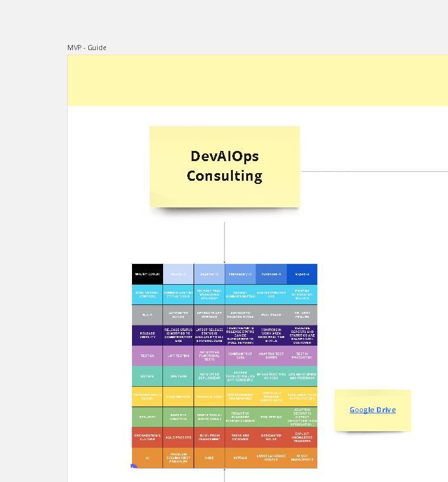This screenshot has height=482, width=448.
Task: Click the Problem Solving First Principles cell
Action: click(x=178, y=458)
